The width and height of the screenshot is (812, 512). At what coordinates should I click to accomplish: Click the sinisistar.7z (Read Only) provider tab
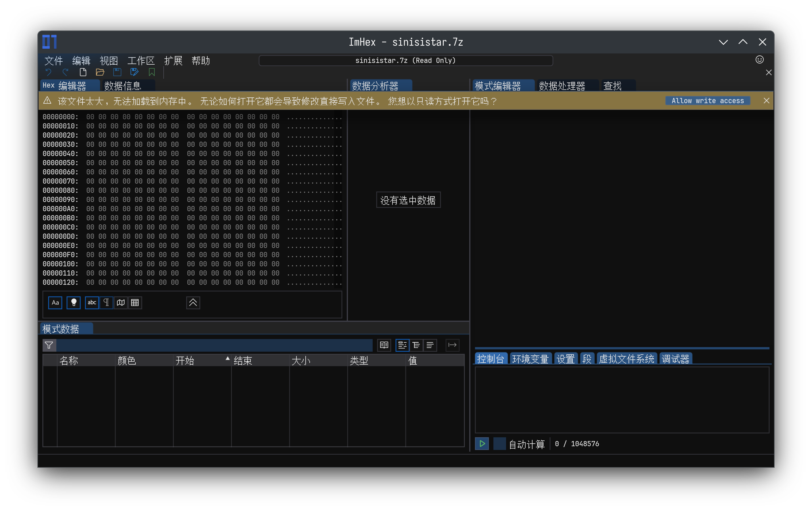[x=406, y=61]
